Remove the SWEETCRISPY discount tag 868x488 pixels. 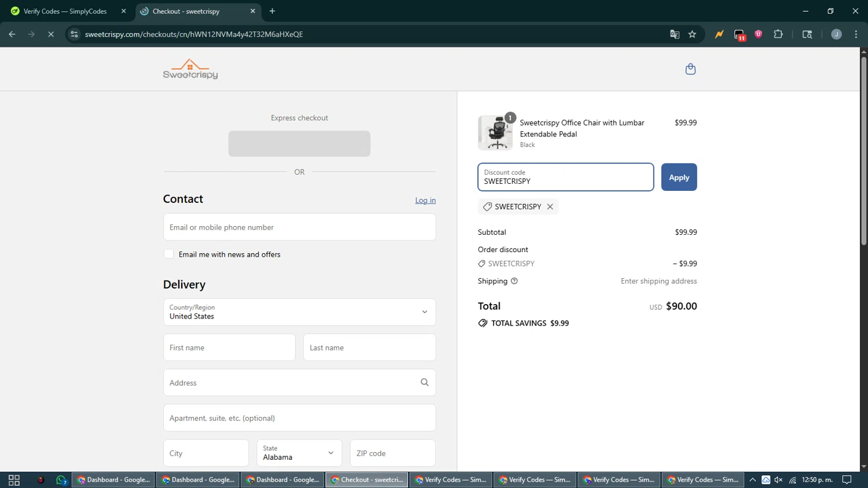(550, 206)
